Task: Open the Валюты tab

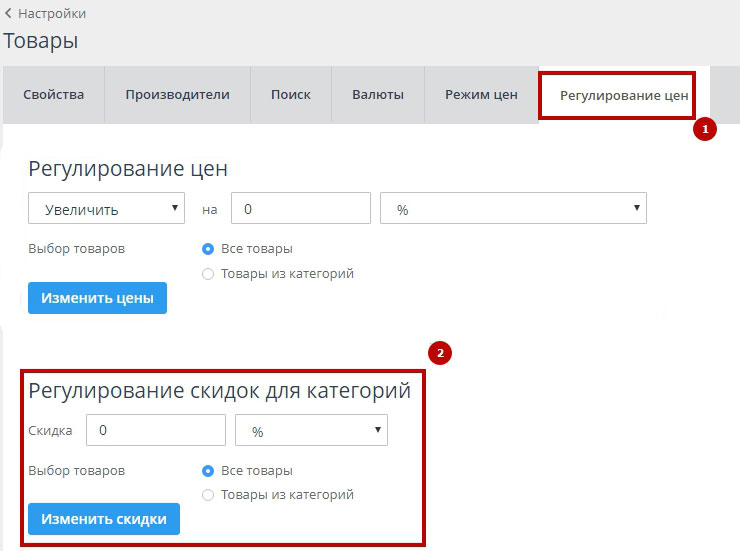Action: [378, 95]
